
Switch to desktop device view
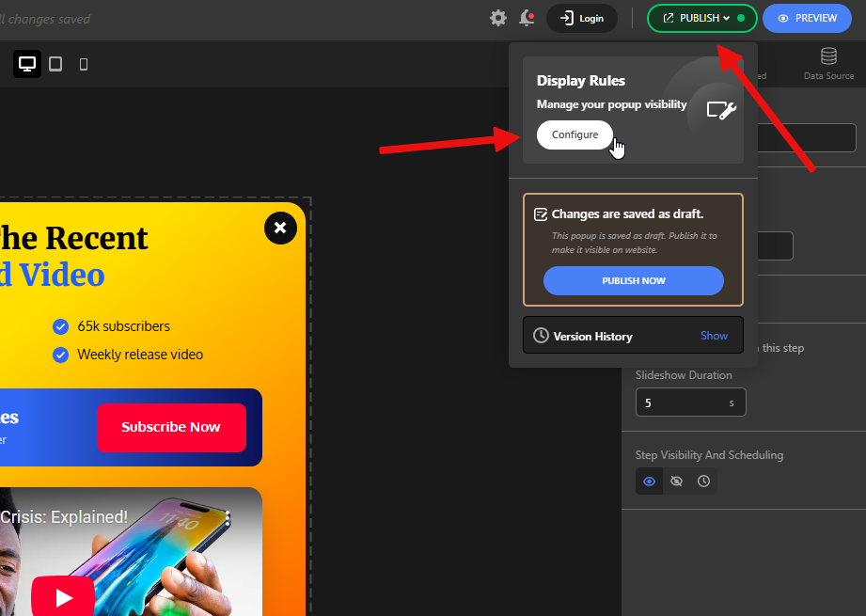pyautogui.click(x=27, y=64)
